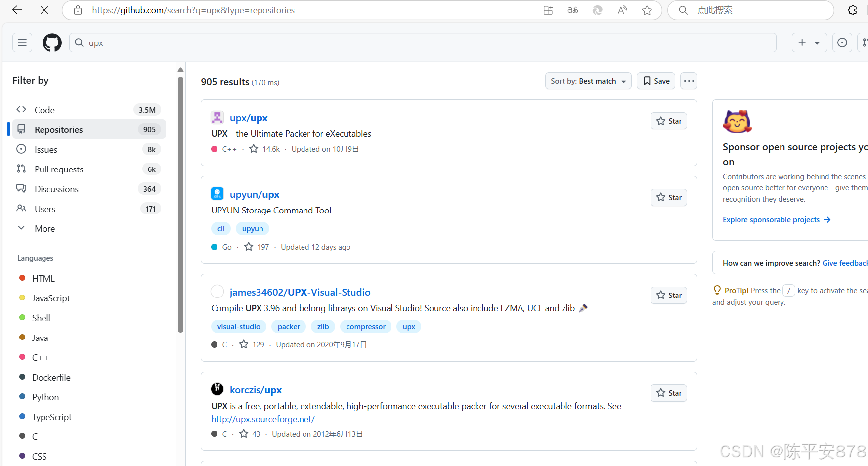Screen dimensions: 868x466
Task: Save this search with Save button
Action: (656, 81)
